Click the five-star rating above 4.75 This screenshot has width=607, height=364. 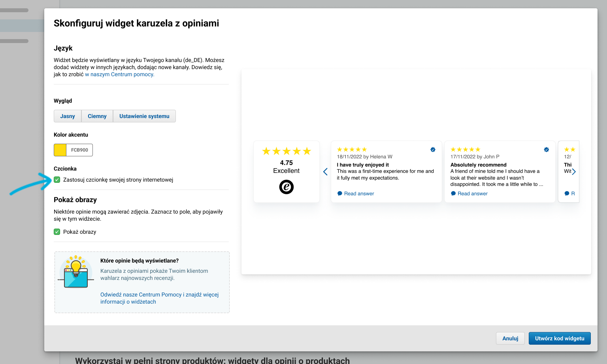pyautogui.click(x=287, y=151)
